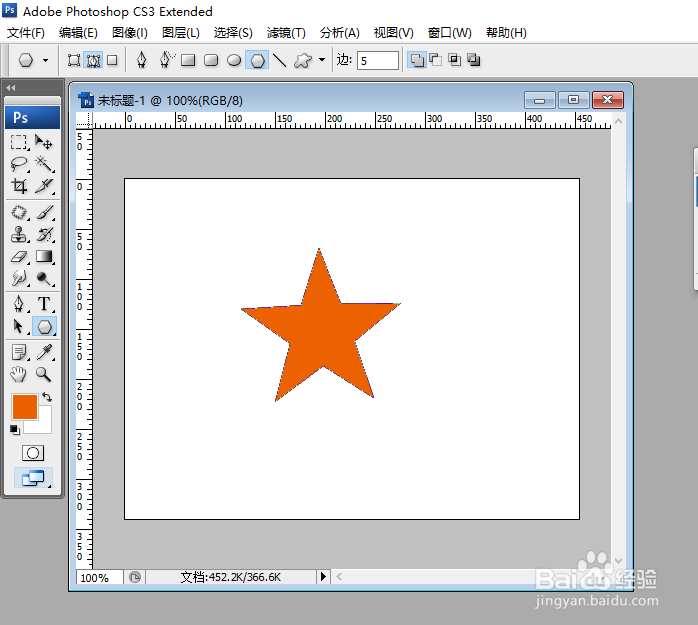The height and width of the screenshot is (625, 698).
Task: Enable Shape Layers mode in options bar
Action: [x=74, y=60]
